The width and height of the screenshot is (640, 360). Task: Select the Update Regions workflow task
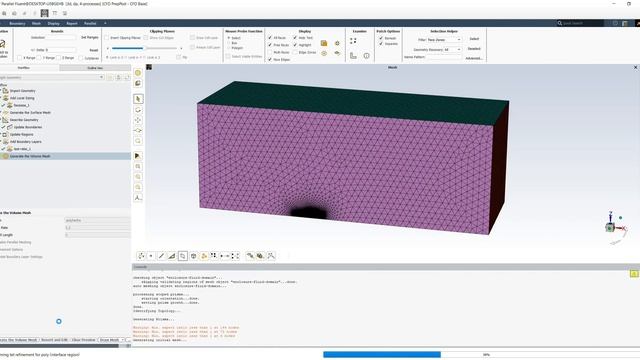(x=22, y=134)
